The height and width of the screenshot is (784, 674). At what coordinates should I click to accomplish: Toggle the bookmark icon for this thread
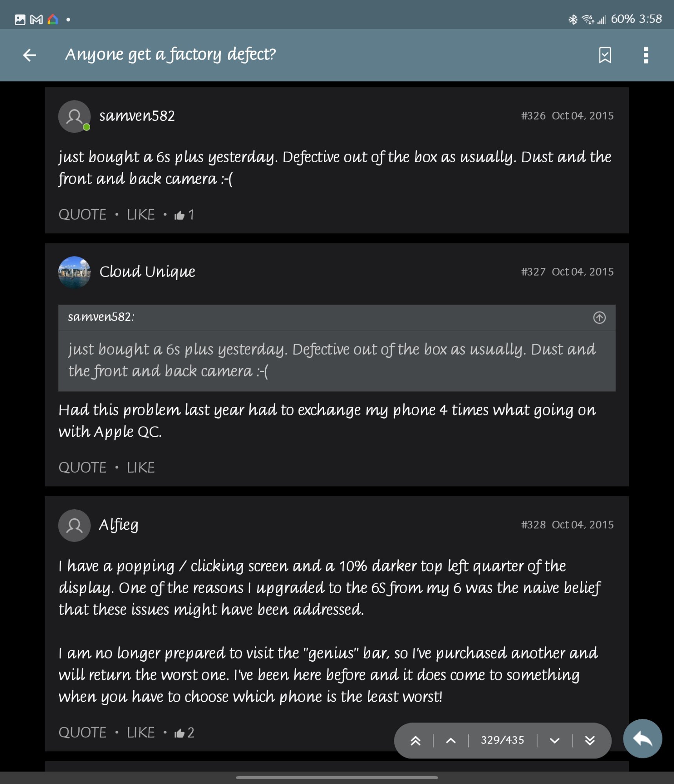click(x=605, y=55)
